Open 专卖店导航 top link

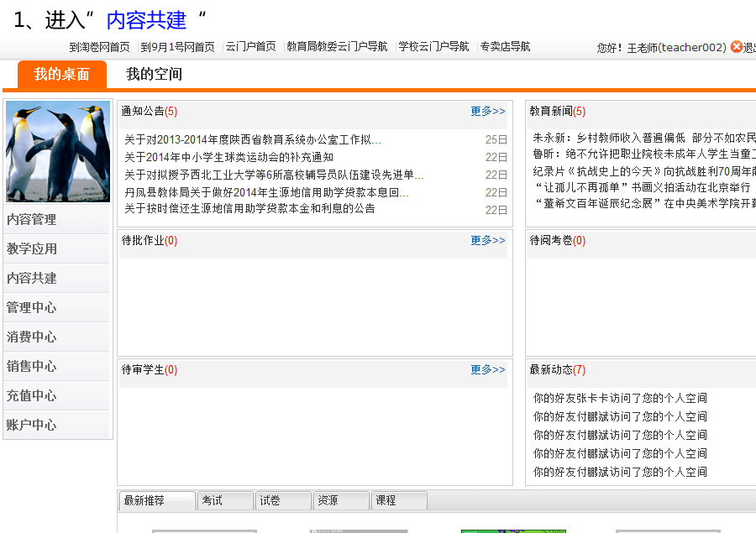point(505,47)
